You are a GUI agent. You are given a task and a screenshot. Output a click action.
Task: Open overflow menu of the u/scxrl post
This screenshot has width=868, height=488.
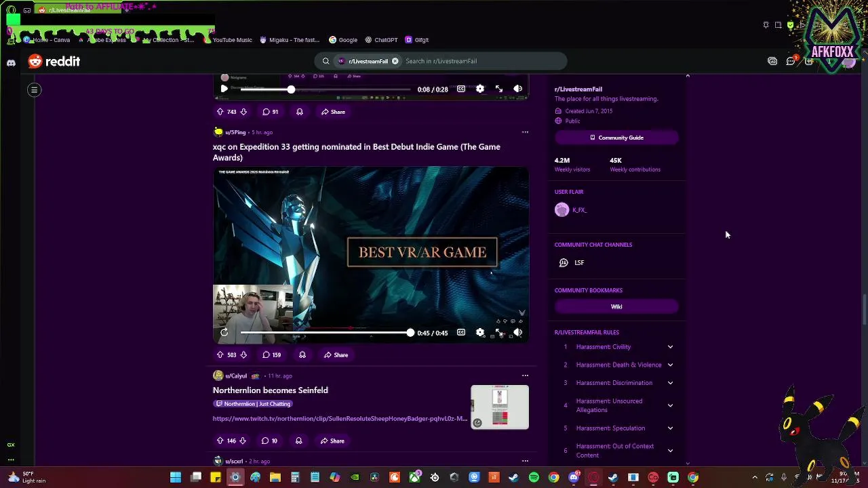coord(525,461)
